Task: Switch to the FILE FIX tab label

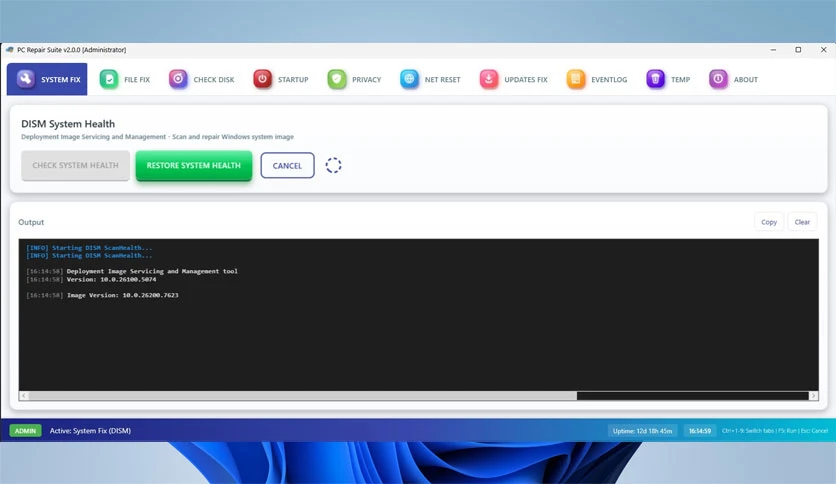Action: pos(137,79)
